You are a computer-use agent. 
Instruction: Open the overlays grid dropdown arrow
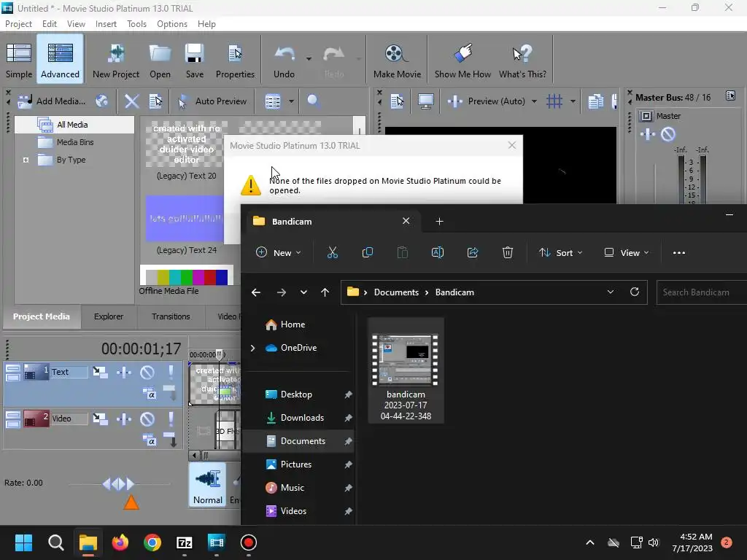coord(573,101)
